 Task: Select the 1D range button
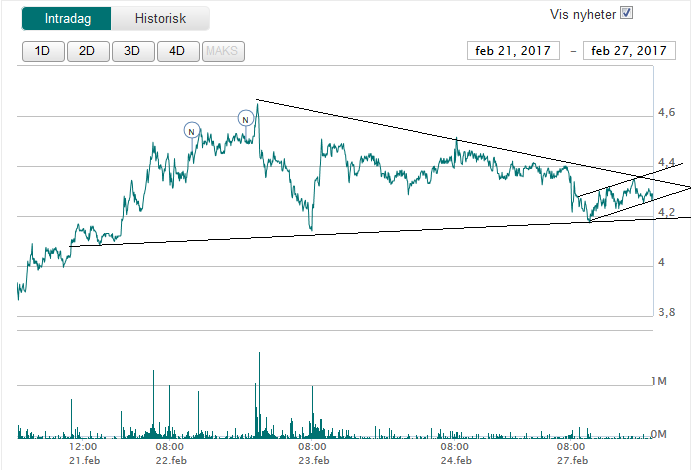coord(42,51)
